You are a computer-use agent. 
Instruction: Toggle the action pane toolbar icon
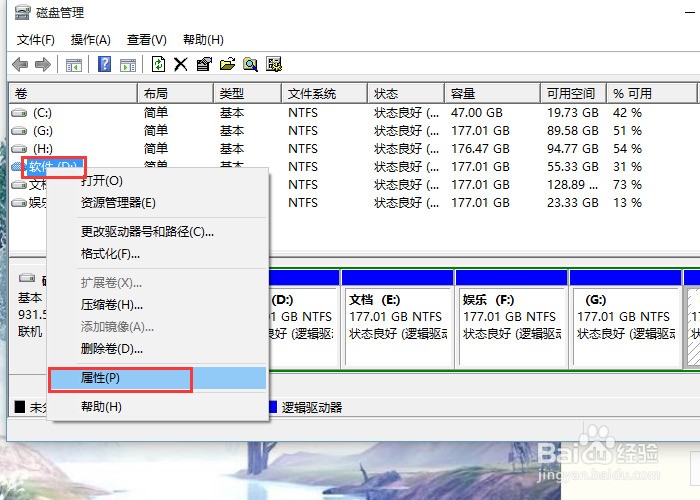click(128, 65)
